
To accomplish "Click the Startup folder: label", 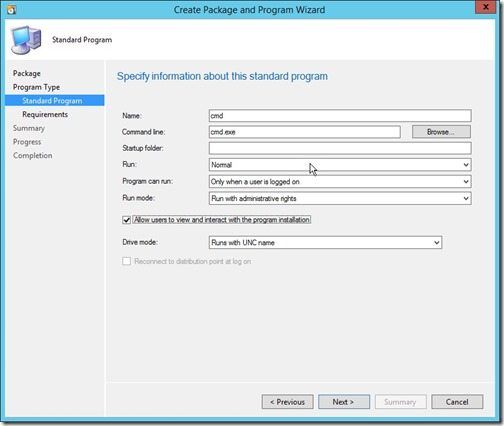I will click(143, 148).
